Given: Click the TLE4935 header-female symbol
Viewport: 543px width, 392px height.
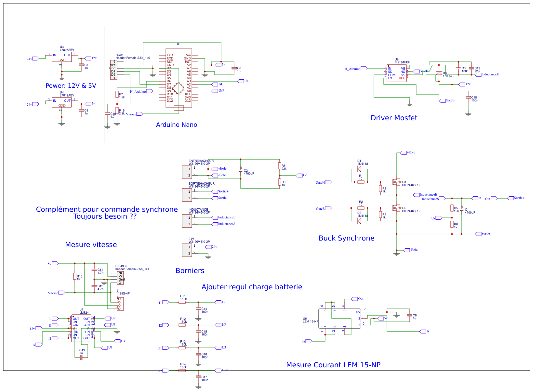Looking at the screenshot, I should click(120, 279).
